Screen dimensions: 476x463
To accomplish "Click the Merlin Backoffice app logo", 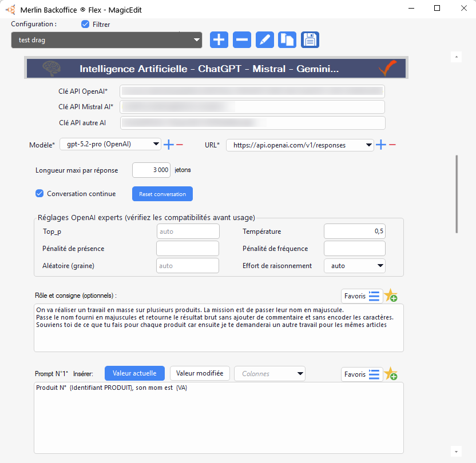I will (x=11, y=10).
